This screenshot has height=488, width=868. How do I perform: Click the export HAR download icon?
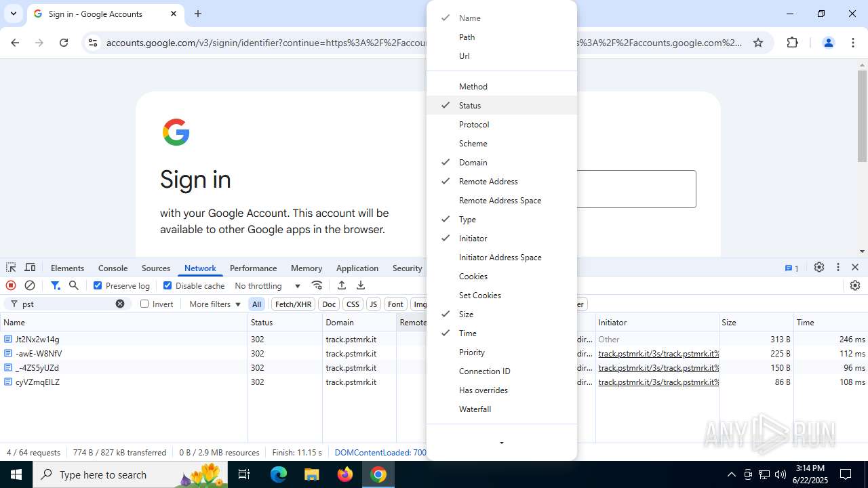tap(361, 285)
